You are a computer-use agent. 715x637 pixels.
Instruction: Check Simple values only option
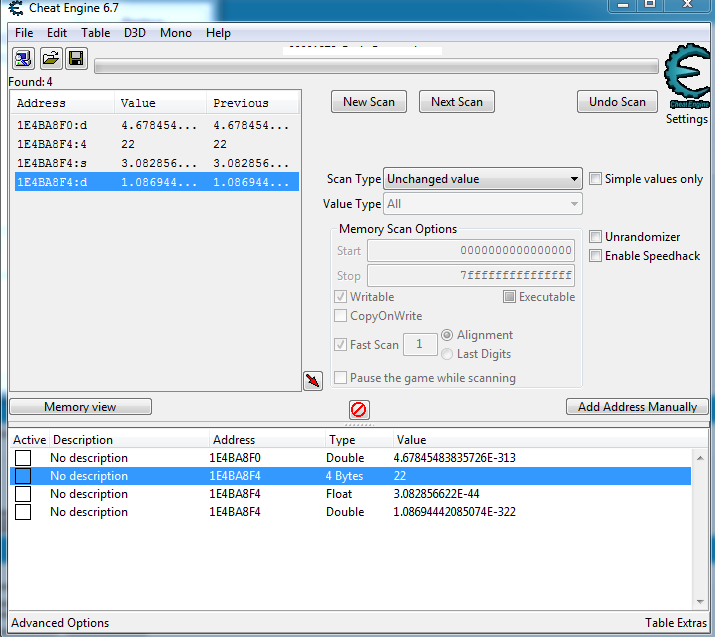(595, 179)
